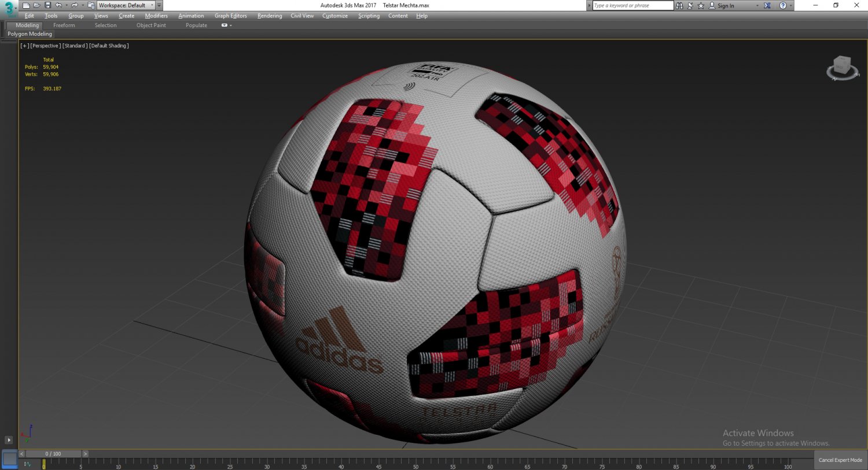Image resolution: width=868 pixels, height=470 pixels.
Task: Click the 0 / 100 time slider
Action: [x=53, y=454]
